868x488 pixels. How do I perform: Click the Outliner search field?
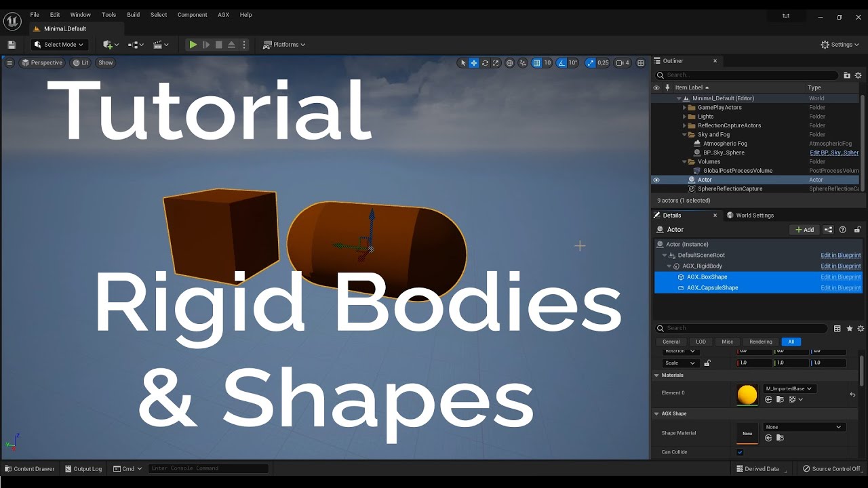[x=746, y=75]
